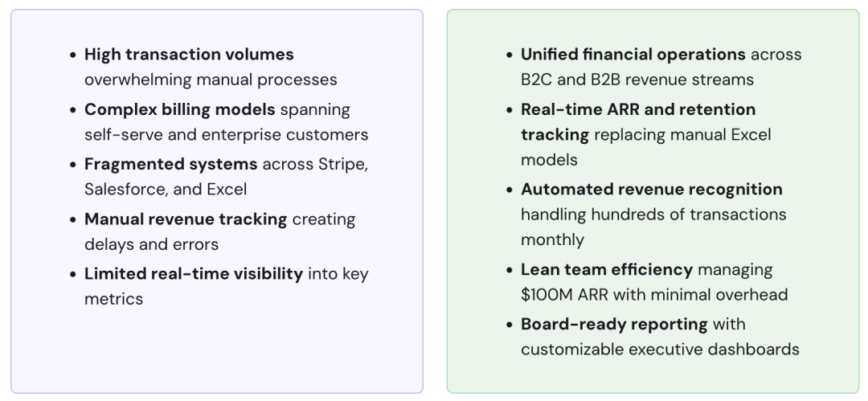This screenshot has width=868, height=401.
Task: Click 'customizable executive dashboards' text line
Action: pyautogui.click(x=660, y=350)
